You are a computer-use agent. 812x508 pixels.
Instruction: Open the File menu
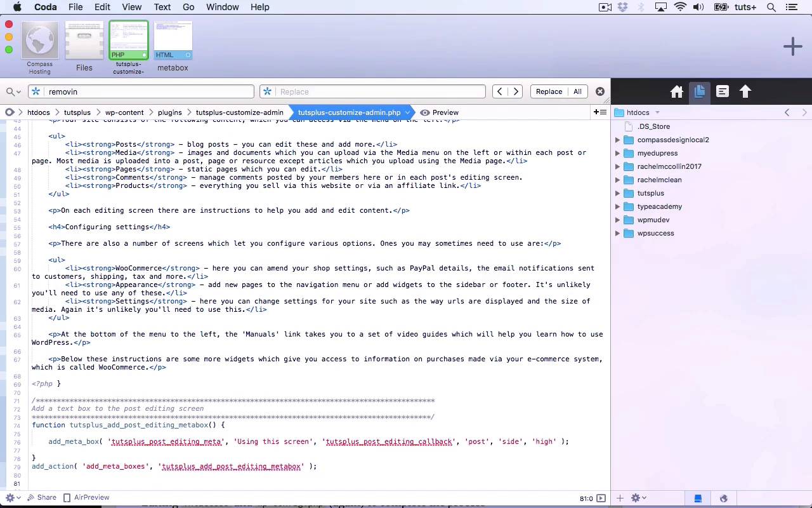coord(75,7)
